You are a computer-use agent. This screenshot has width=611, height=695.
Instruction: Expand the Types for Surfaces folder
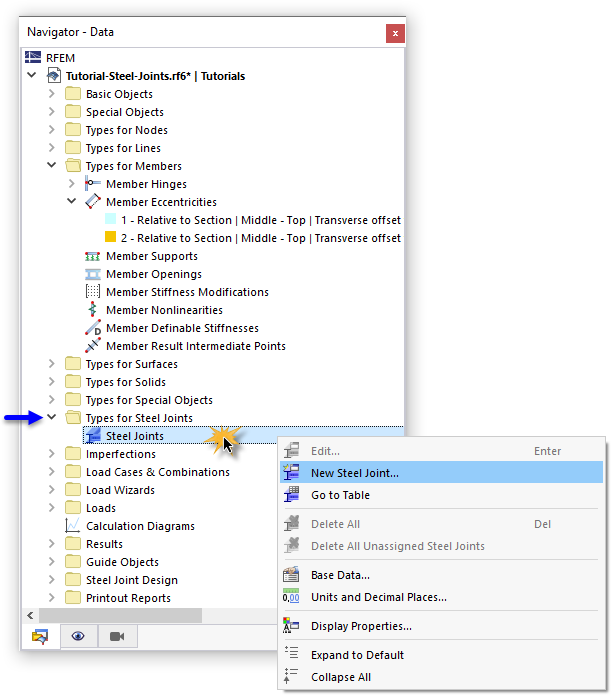[x=52, y=363]
